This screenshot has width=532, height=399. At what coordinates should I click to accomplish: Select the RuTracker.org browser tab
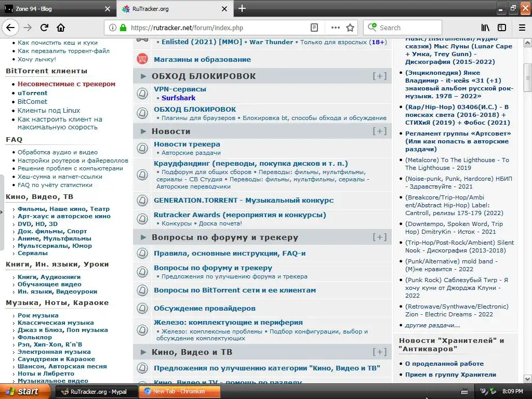click(x=175, y=9)
